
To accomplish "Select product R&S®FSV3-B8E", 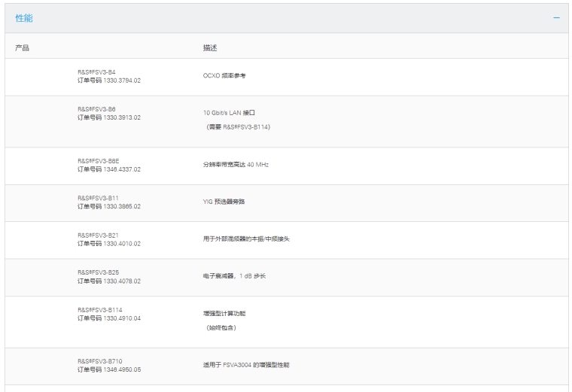I will 99,161.
